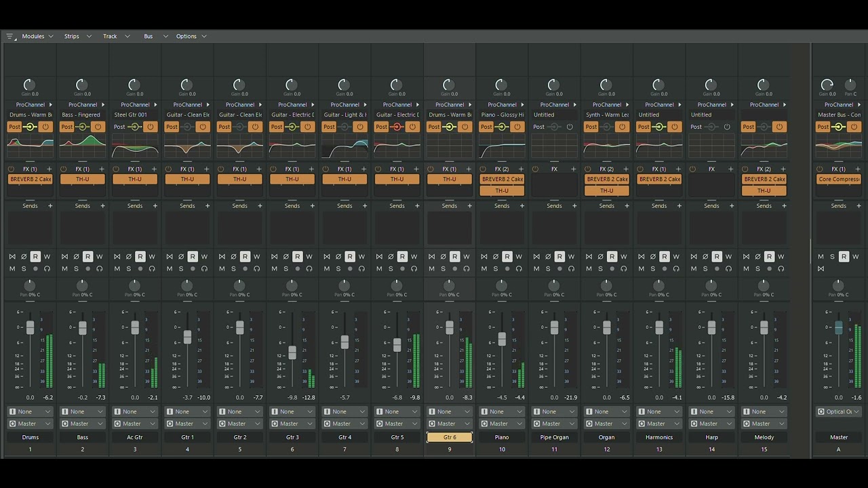Screen dimensions: 868x488
Task: Open the Bass output Master dropdown
Action: click(x=83, y=424)
